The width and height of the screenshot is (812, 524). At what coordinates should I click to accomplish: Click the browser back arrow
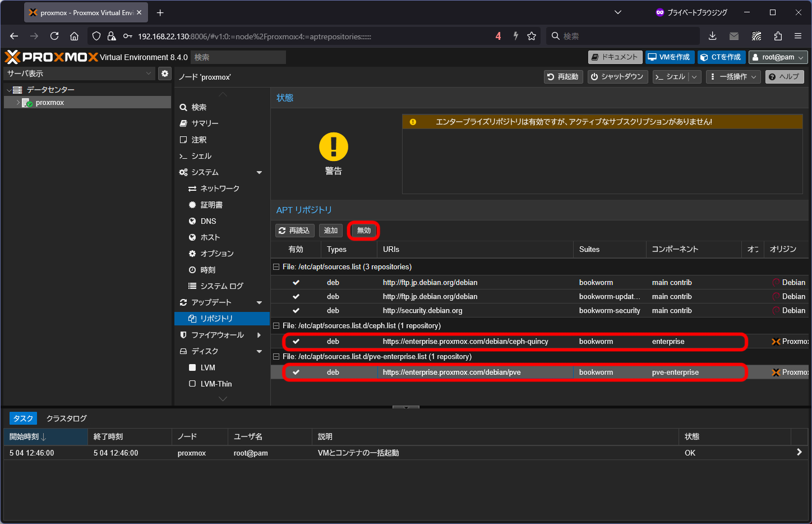14,36
